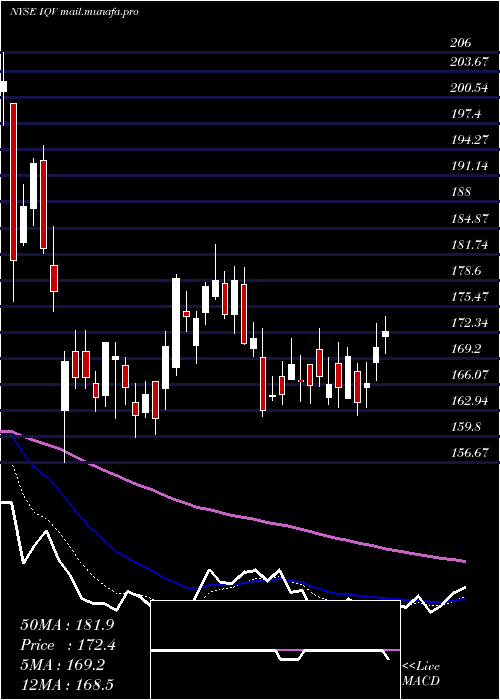Select the 206 price axis label
Viewport: 500px width, 700px height.
coord(461,43)
